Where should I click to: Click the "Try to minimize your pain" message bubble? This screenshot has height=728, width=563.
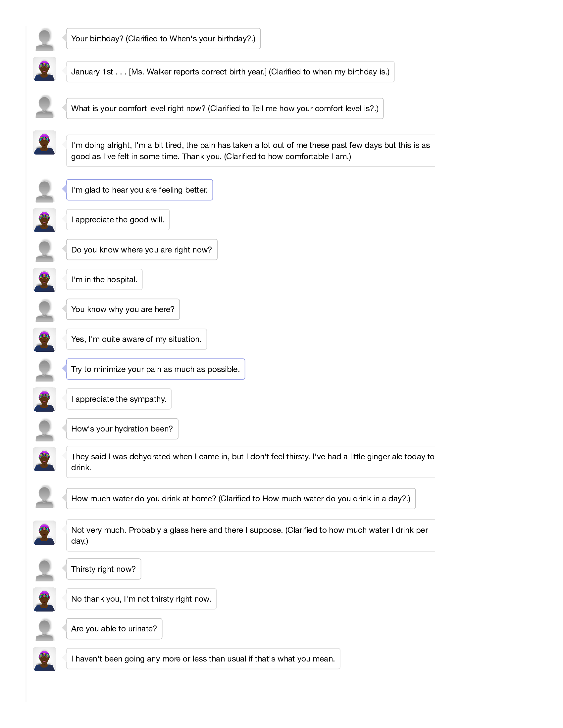pos(155,369)
